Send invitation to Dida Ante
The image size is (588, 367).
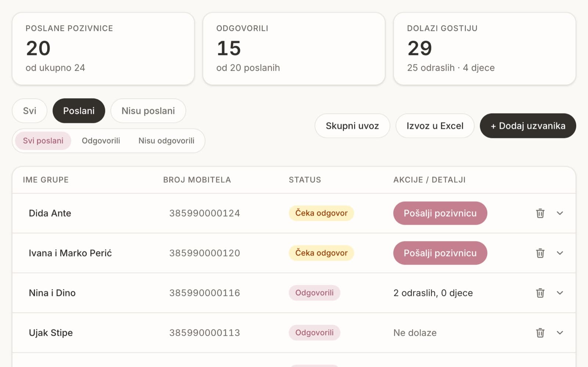click(440, 213)
